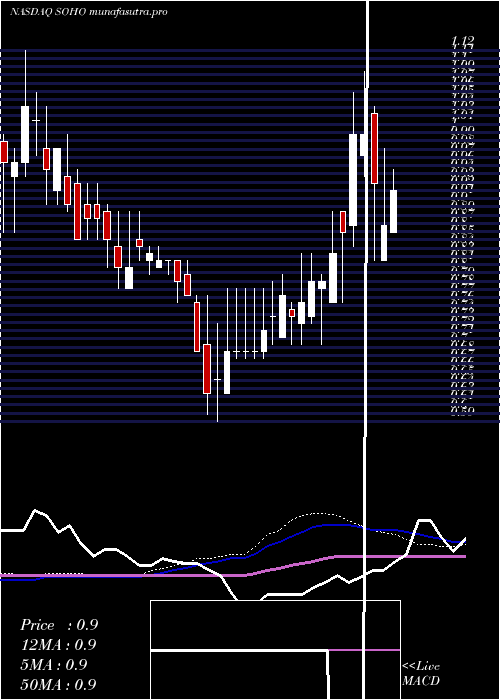The image size is (500, 700).
Task: Click the '50MA : 0.9' label
Action: [58, 684]
